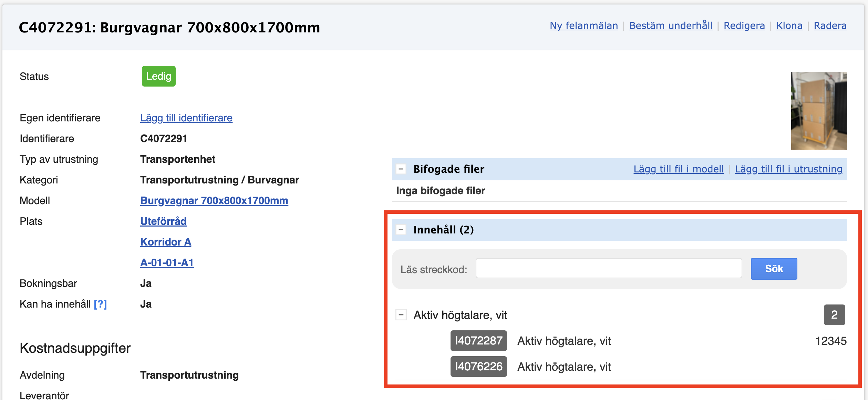The height and width of the screenshot is (400, 868).
Task: Click the Sök button
Action: click(x=774, y=269)
